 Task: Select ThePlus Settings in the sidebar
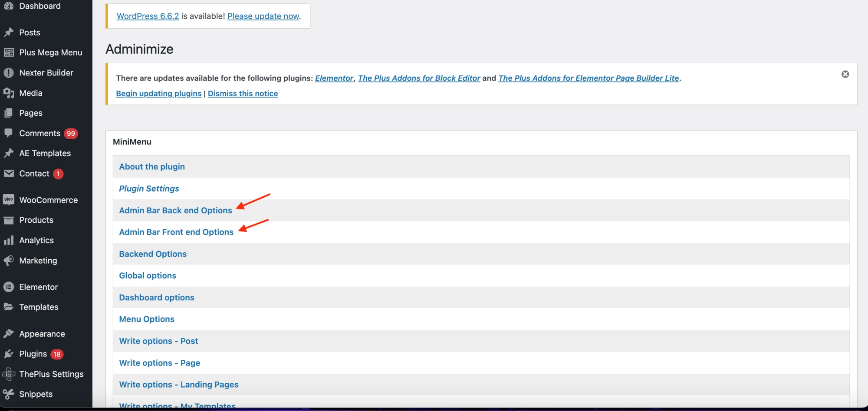(51, 374)
